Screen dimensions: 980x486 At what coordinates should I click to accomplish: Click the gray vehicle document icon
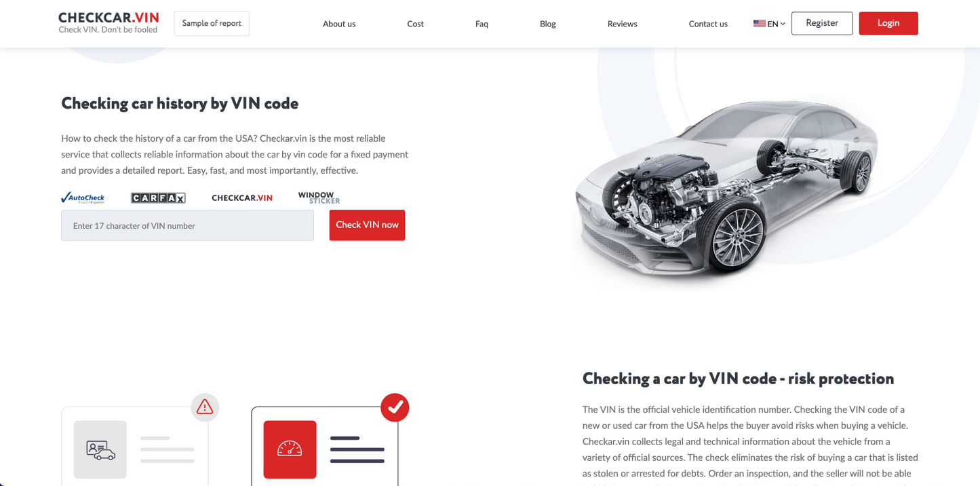[100, 449]
